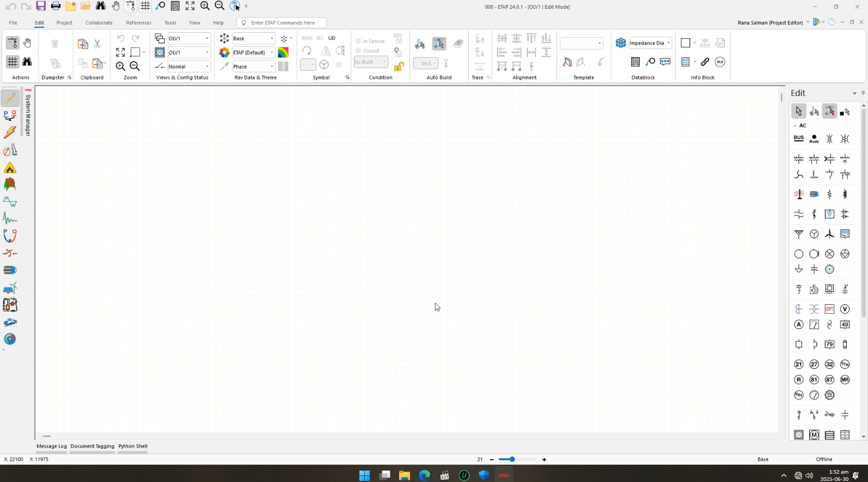Image resolution: width=868 pixels, height=482 pixels.
Task: Collapse the AC section in Edit palette
Action: tap(795, 126)
